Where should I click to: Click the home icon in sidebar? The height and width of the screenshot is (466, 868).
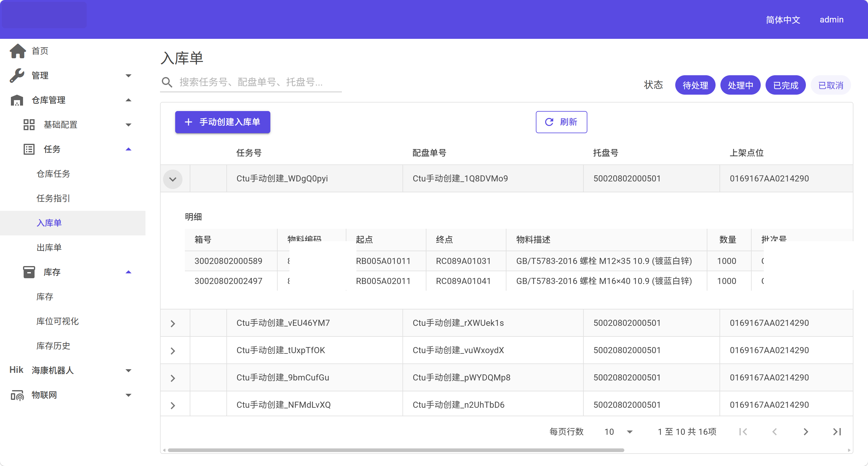tap(18, 51)
